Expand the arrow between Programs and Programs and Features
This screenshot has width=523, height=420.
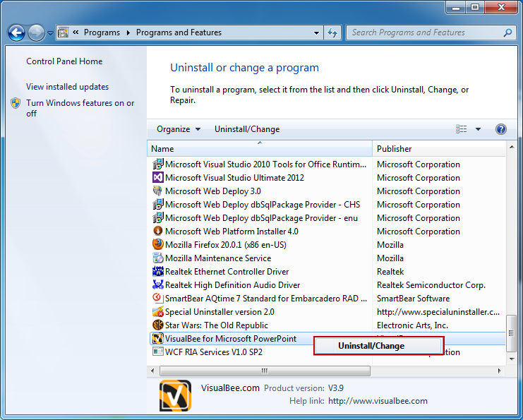[128, 32]
